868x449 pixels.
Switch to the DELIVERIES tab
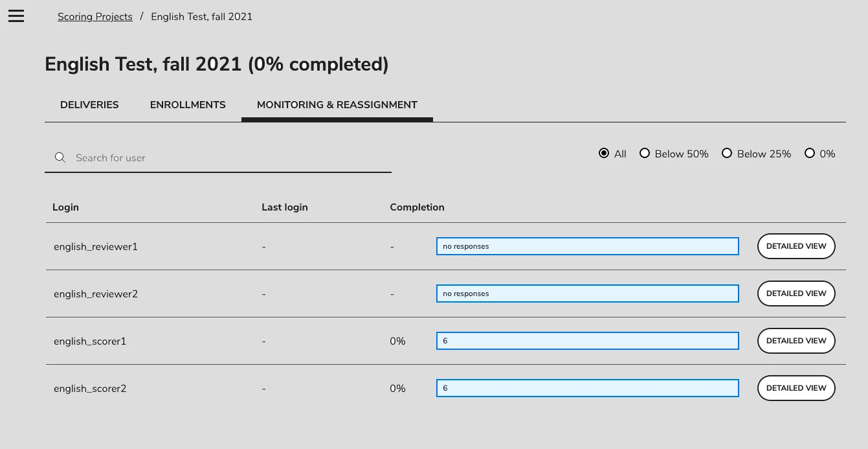(x=89, y=104)
